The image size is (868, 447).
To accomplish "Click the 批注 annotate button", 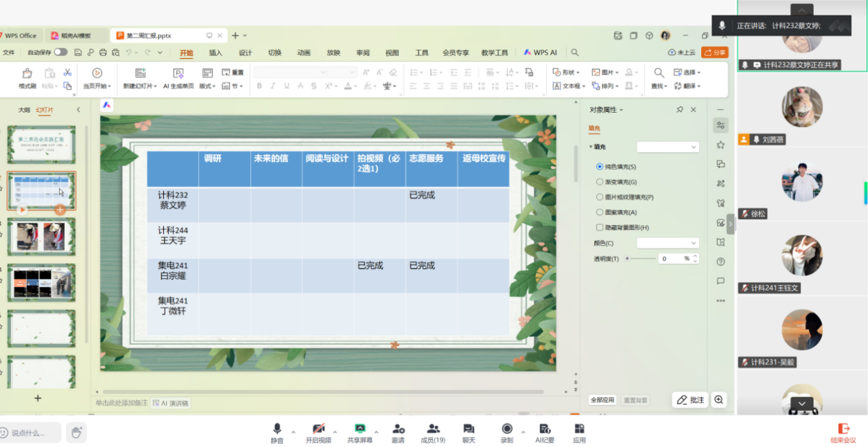I will 690,400.
